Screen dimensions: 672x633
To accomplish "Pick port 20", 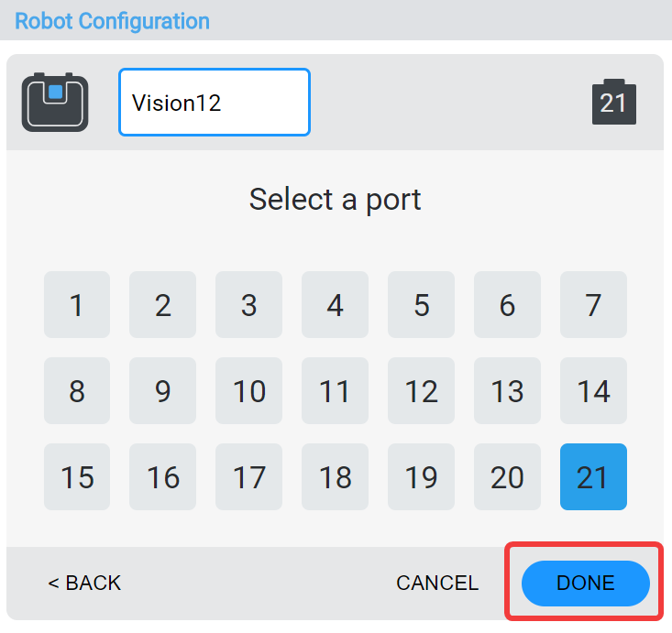I will click(508, 477).
